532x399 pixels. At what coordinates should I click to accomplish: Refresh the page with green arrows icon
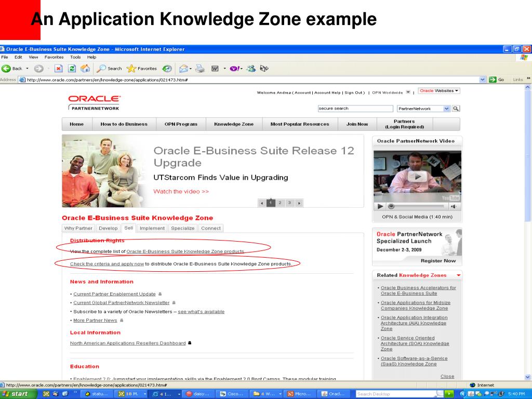pyautogui.click(x=72, y=69)
